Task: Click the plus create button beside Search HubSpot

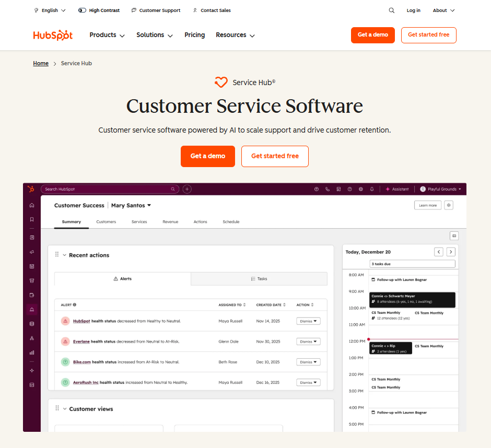Action: point(187,189)
